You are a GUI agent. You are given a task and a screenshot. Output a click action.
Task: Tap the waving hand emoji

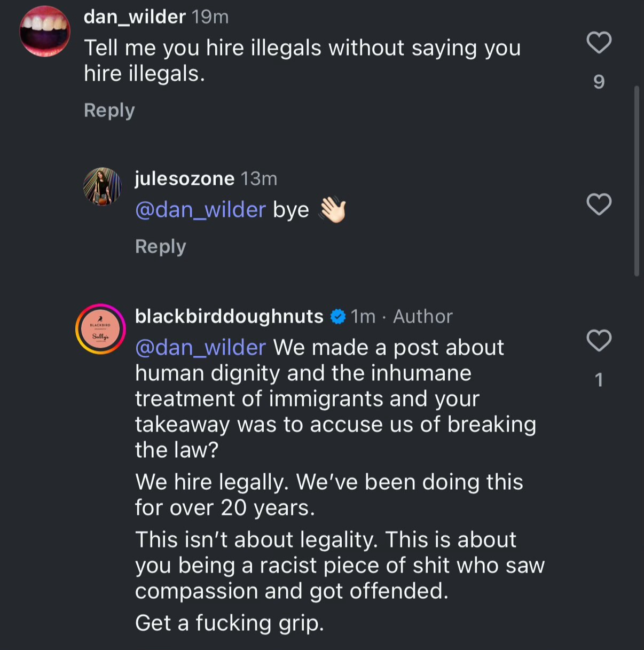[x=332, y=210]
